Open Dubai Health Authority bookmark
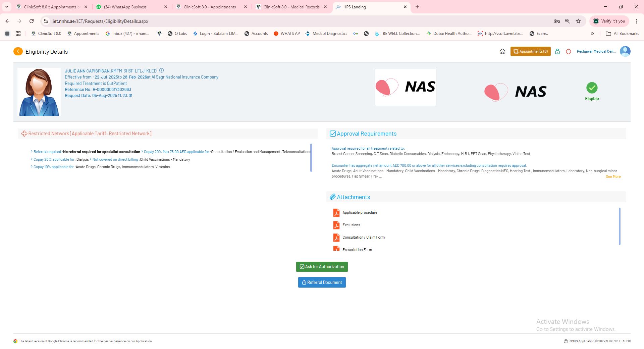Viewport: 644px width, 349px height. click(449, 34)
